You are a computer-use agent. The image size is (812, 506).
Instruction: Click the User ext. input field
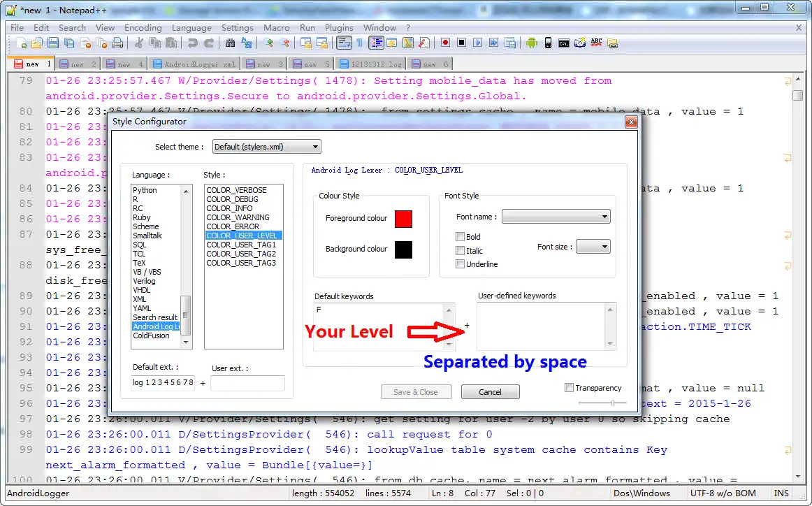coord(247,383)
